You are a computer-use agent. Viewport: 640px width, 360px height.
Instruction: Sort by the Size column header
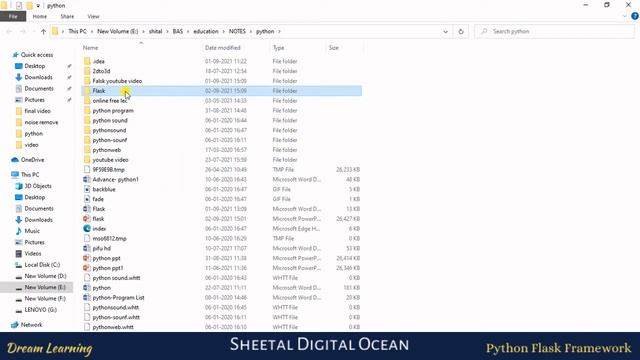pos(333,48)
